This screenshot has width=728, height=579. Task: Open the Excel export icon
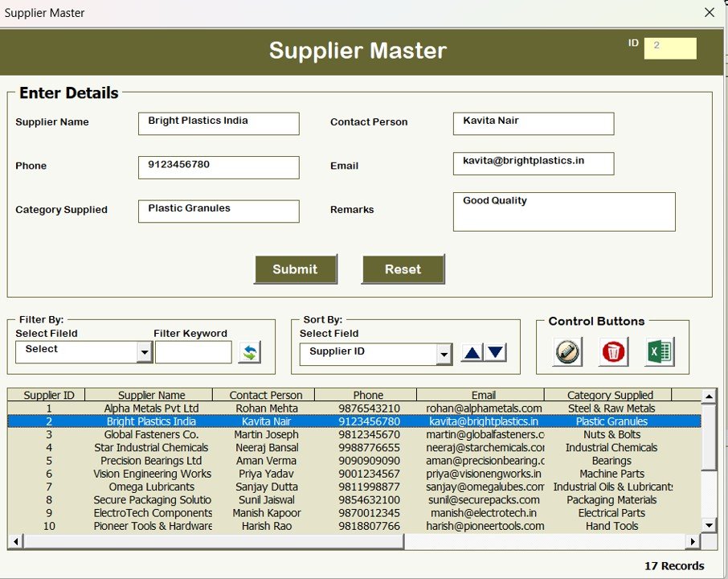point(659,352)
